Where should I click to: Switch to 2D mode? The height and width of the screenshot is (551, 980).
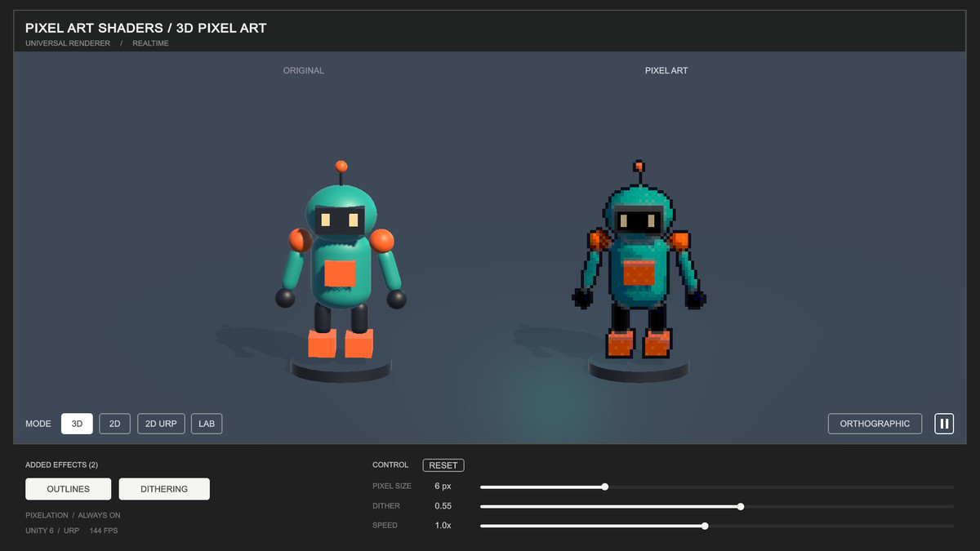(115, 424)
